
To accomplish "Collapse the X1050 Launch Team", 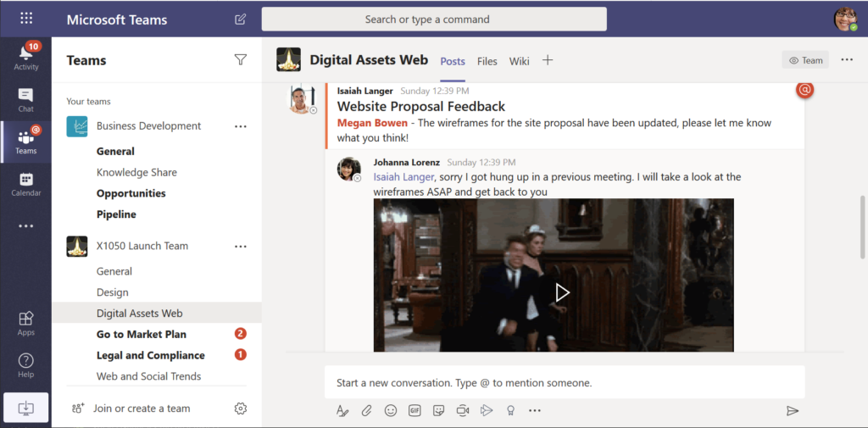I will (142, 246).
